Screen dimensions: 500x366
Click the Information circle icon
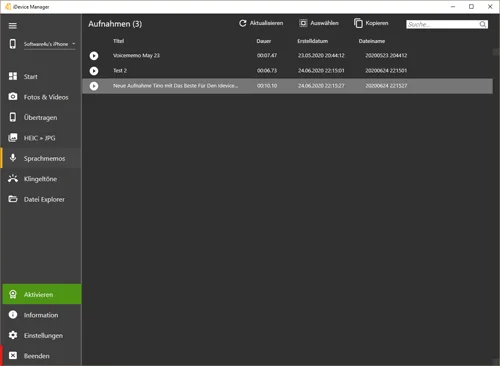pos(13,315)
